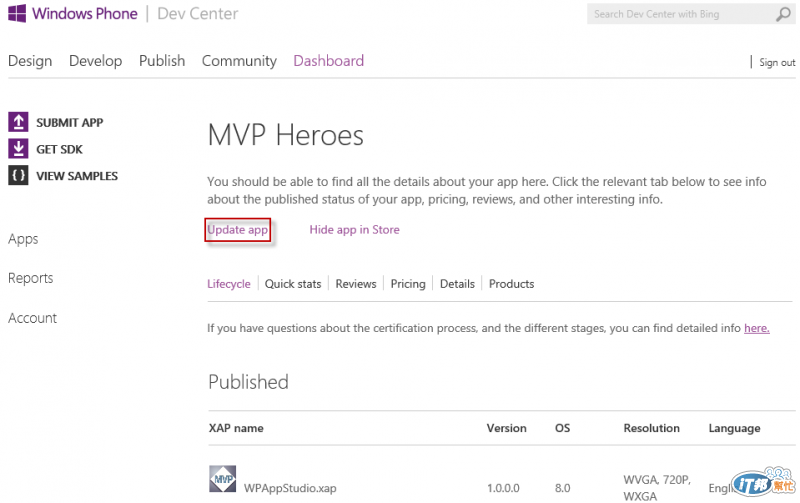Click the Windows Phone logo icon

[x=17, y=13]
